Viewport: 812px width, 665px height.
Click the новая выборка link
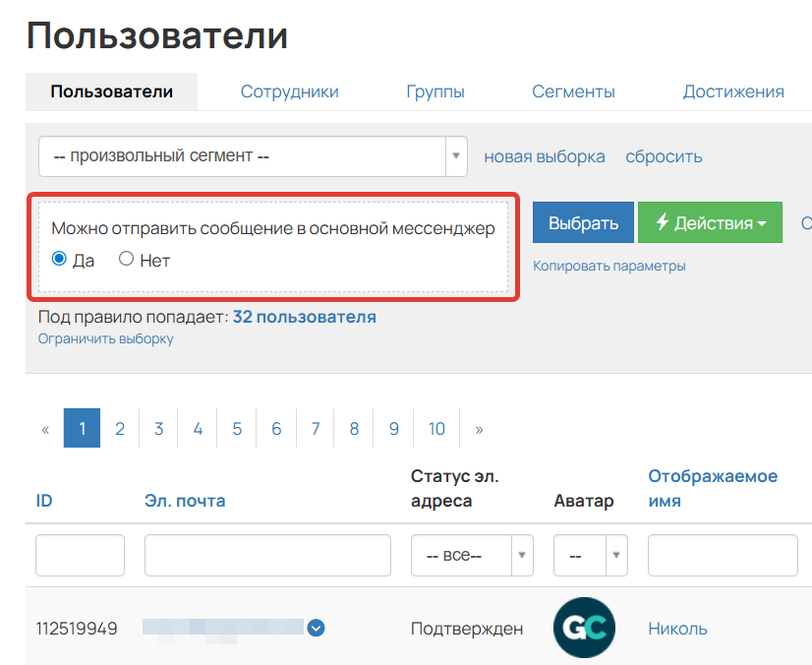click(545, 156)
